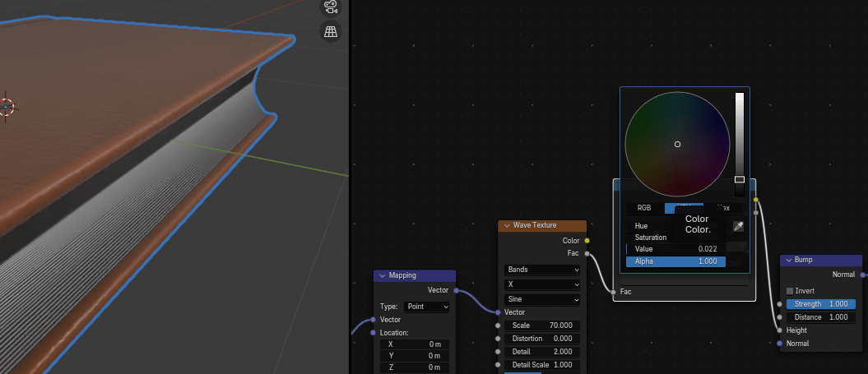Pick a color with the eyedropper icon
This screenshot has height=374, width=868.
click(x=738, y=226)
